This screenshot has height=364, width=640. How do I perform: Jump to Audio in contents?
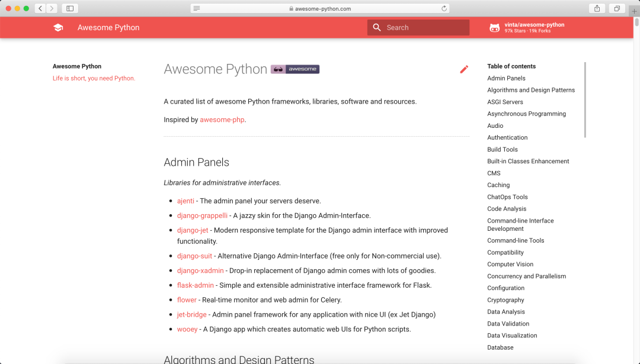pyautogui.click(x=495, y=125)
